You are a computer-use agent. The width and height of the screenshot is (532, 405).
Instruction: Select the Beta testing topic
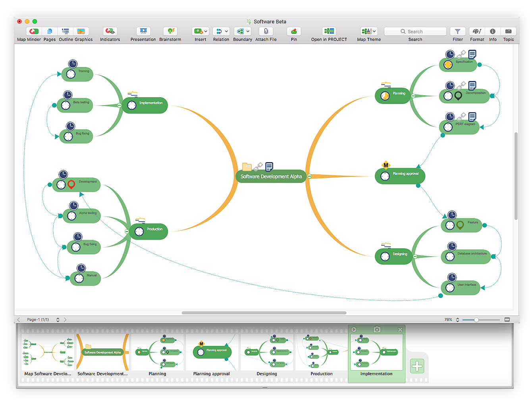(75, 105)
